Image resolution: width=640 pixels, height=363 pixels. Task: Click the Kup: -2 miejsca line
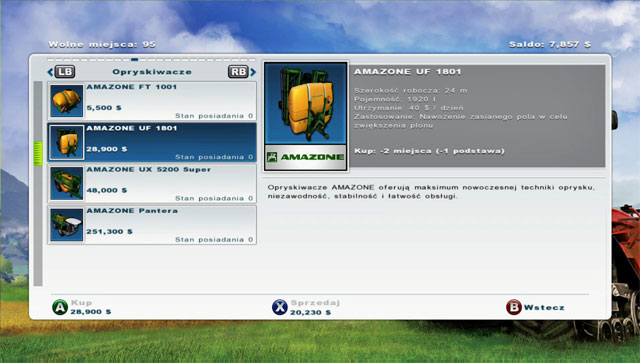(x=429, y=151)
